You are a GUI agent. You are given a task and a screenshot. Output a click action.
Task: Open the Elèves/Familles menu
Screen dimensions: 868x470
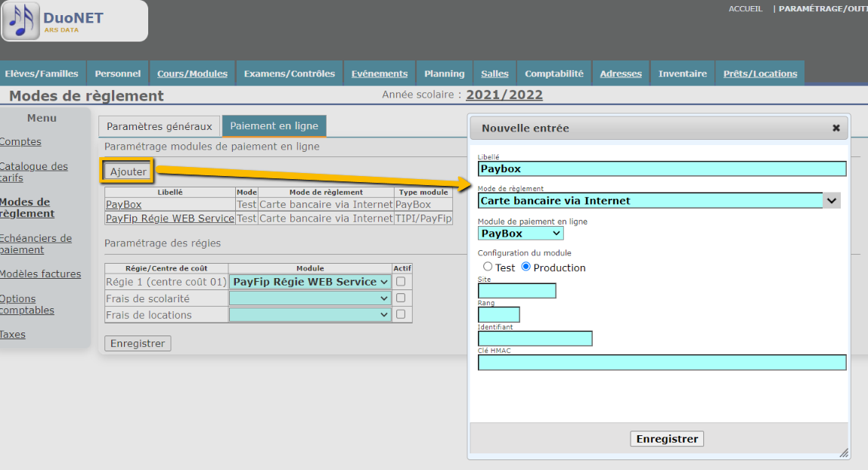[x=42, y=73]
